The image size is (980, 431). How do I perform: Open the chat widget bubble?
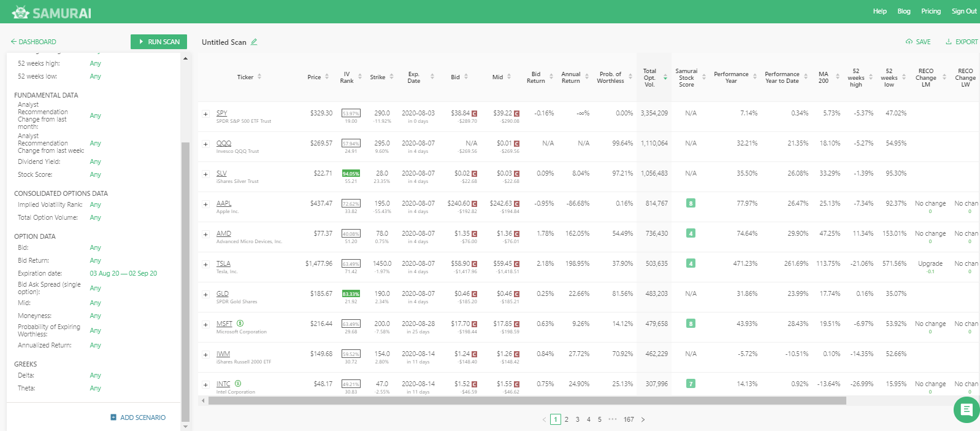tap(967, 410)
